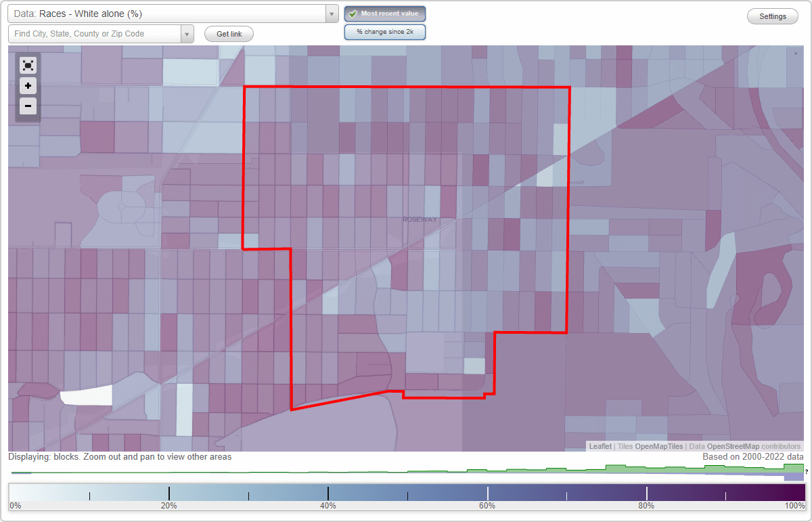Click the 0% label on the legend
Screen dimensions: 812x522
(15, 506)
